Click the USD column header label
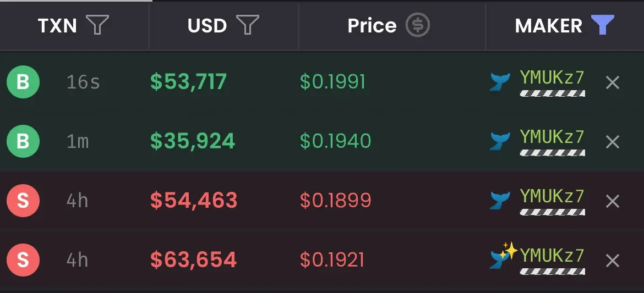The width and height of the screenshot is (644, 293). click(207, 26)
